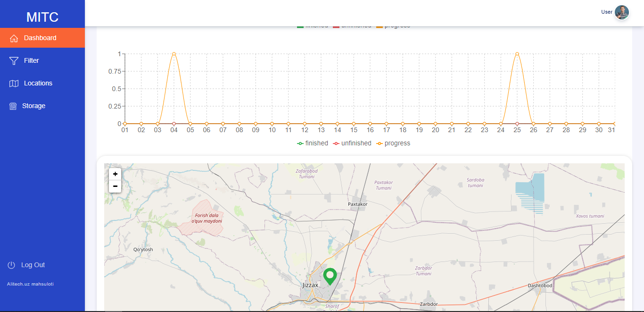Click the green location pin near Jizzax
This screenshot has width=644, height=312.
330,276
